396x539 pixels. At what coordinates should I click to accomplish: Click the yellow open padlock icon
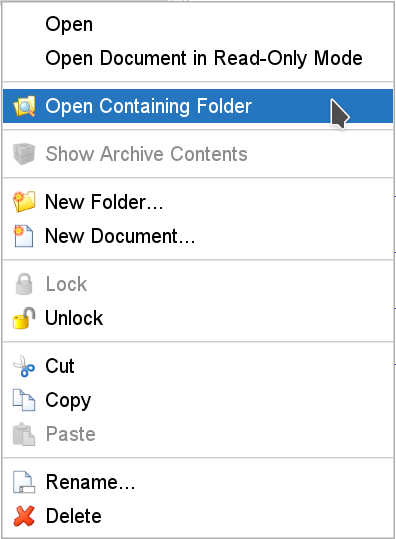tap(24, 318)
